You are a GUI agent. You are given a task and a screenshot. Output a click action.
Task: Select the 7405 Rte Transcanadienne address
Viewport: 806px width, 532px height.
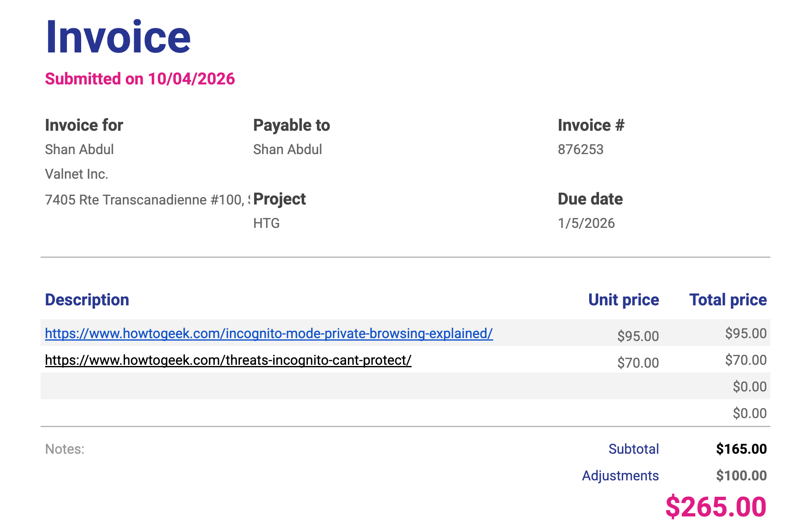[144, 200]
